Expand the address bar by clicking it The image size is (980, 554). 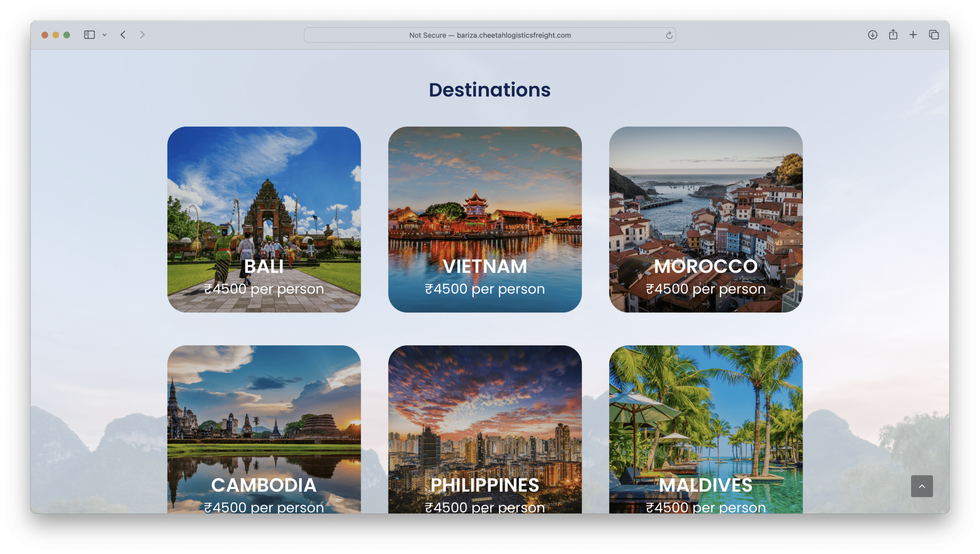(x=490, y=35)
